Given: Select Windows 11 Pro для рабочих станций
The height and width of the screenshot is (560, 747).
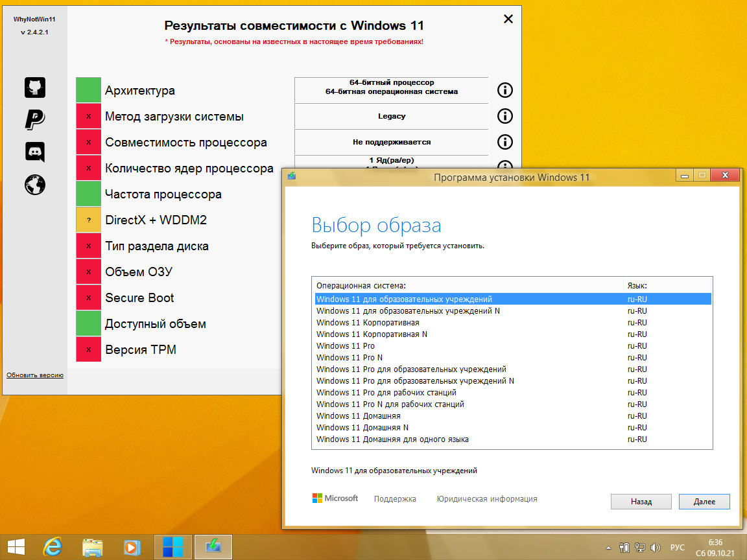Looking at the screenshot, I should pos(386,392).
